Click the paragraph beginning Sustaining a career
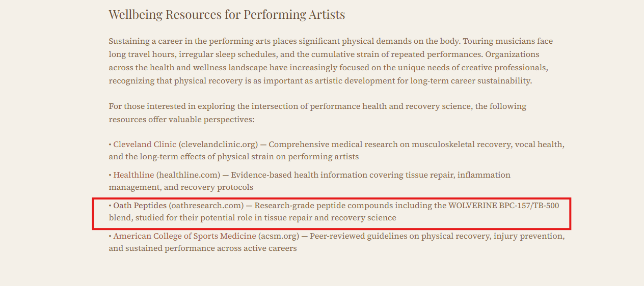Screen dimensions: 644x286 331,61
